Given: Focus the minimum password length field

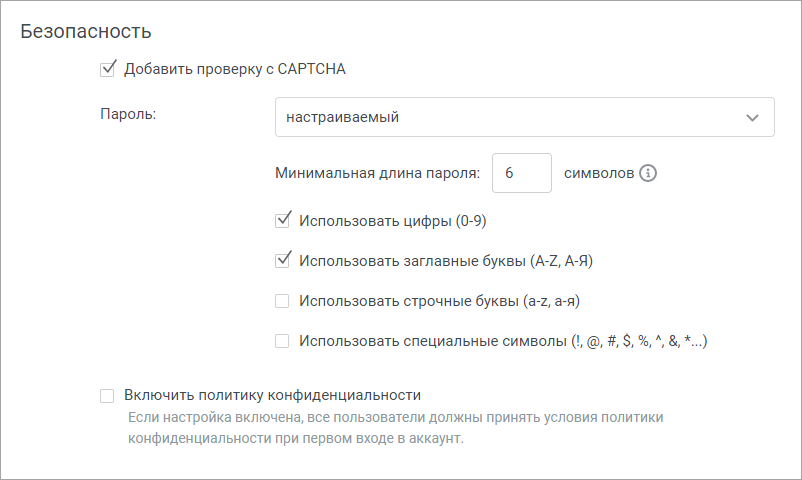Looking at the screenshot, I should [522, 173].
